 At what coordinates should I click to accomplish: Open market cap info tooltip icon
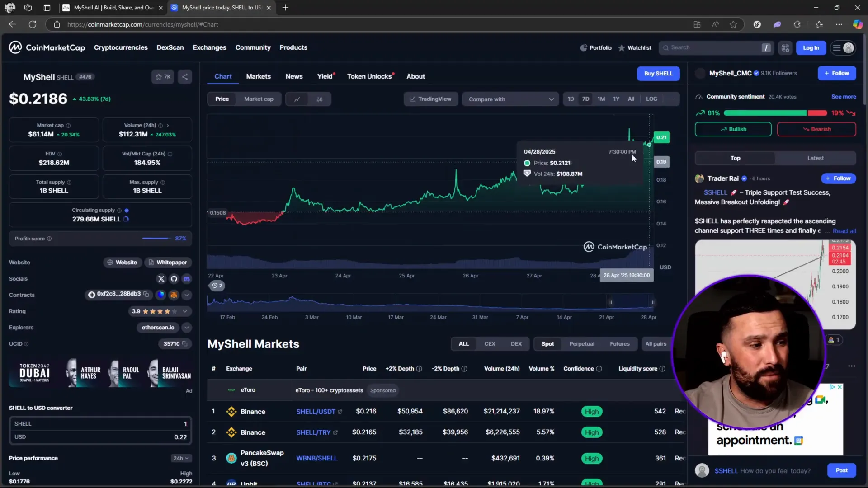[68, 125]
